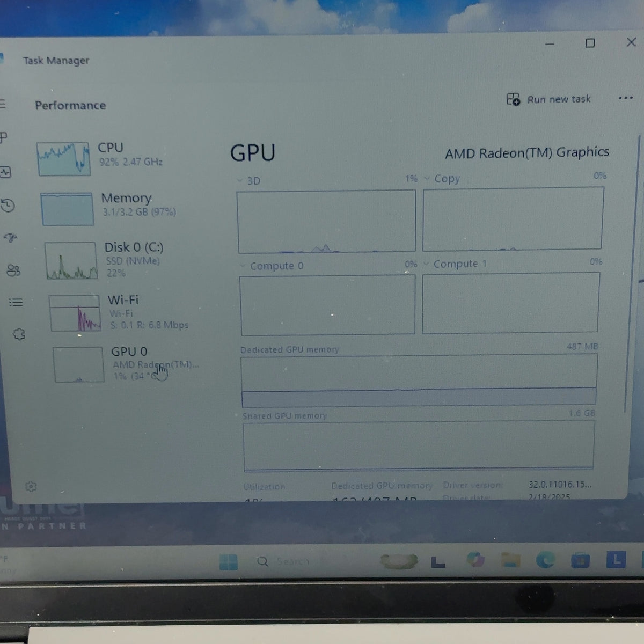Minimize the Task Manager window
This screenshot has height=644, width=644.
(x=550, y=44)
